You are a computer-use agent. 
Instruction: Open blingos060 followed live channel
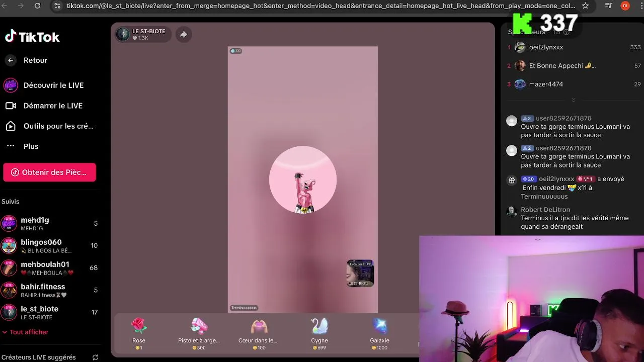[49, 245]
